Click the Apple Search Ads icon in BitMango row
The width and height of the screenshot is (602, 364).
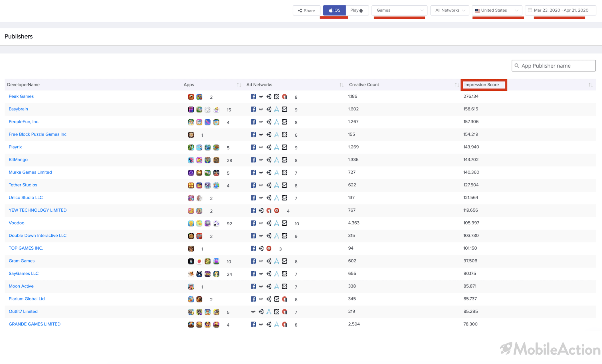276,160
